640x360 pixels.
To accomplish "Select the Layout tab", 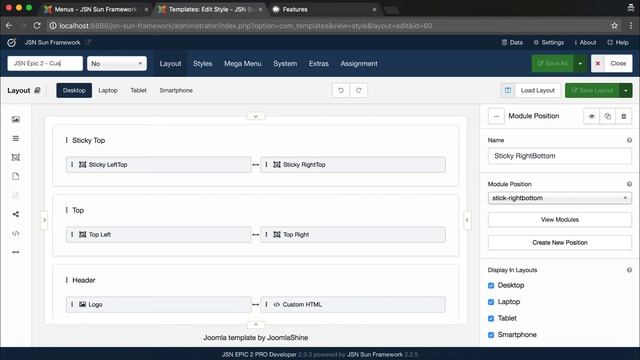I will [x=170, y=63].
